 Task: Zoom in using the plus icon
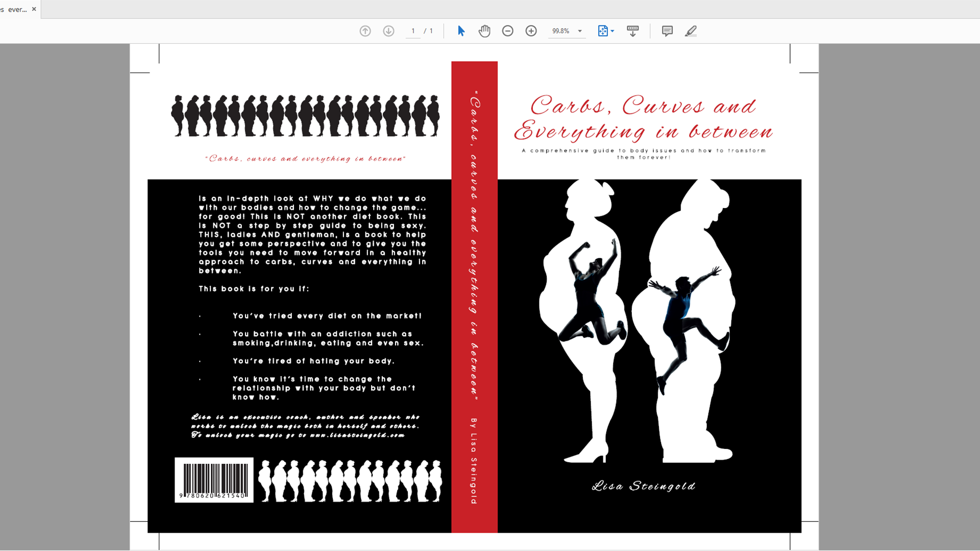(531, 31)
